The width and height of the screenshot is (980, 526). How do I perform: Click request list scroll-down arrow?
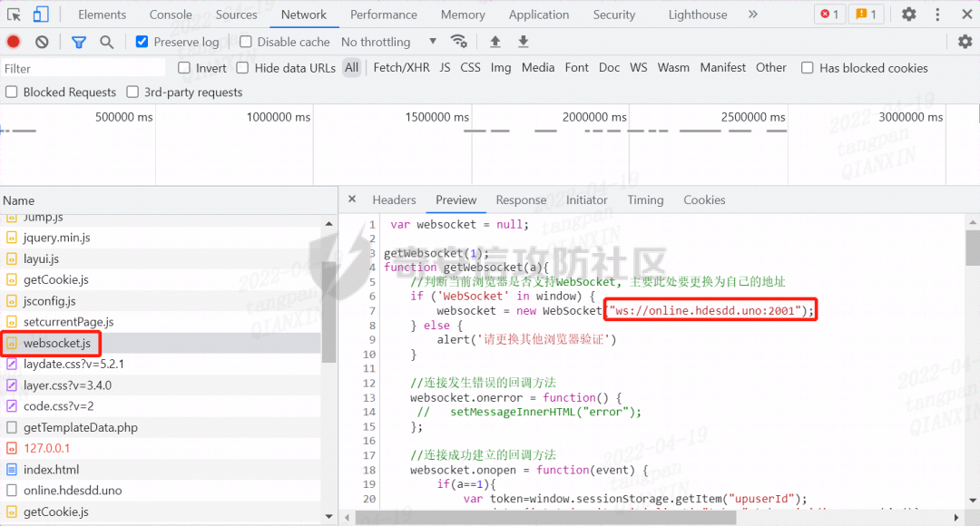click(x=329, y=517)
